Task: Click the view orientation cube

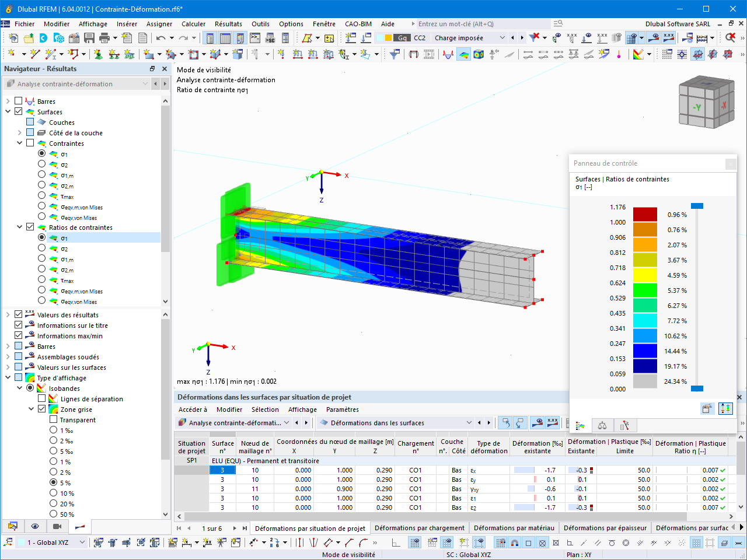Action: click(706, 103)
